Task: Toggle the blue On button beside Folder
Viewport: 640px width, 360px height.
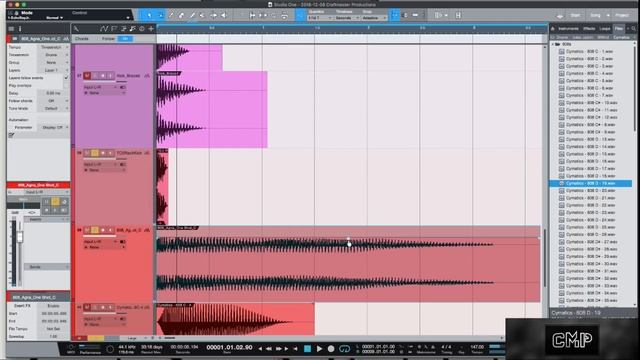Action: pos(125,38)
